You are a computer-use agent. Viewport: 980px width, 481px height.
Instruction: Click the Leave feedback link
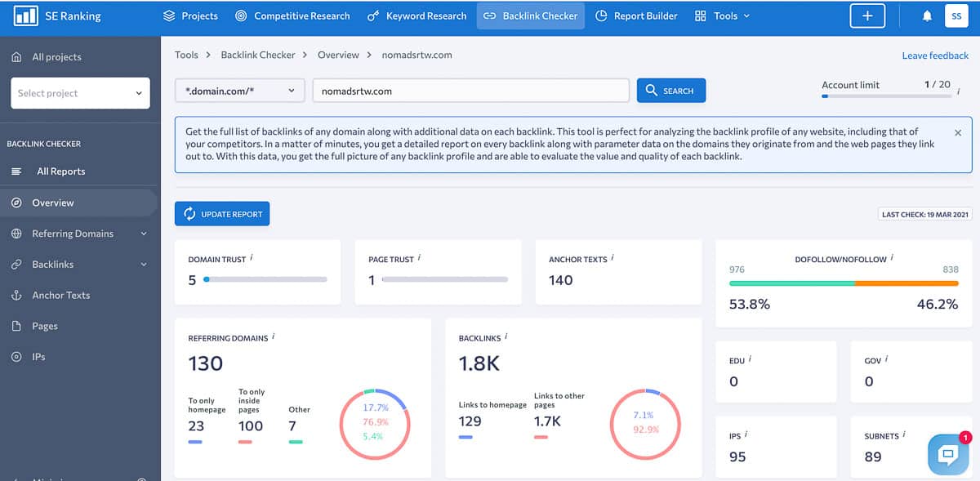click(934, 56)
